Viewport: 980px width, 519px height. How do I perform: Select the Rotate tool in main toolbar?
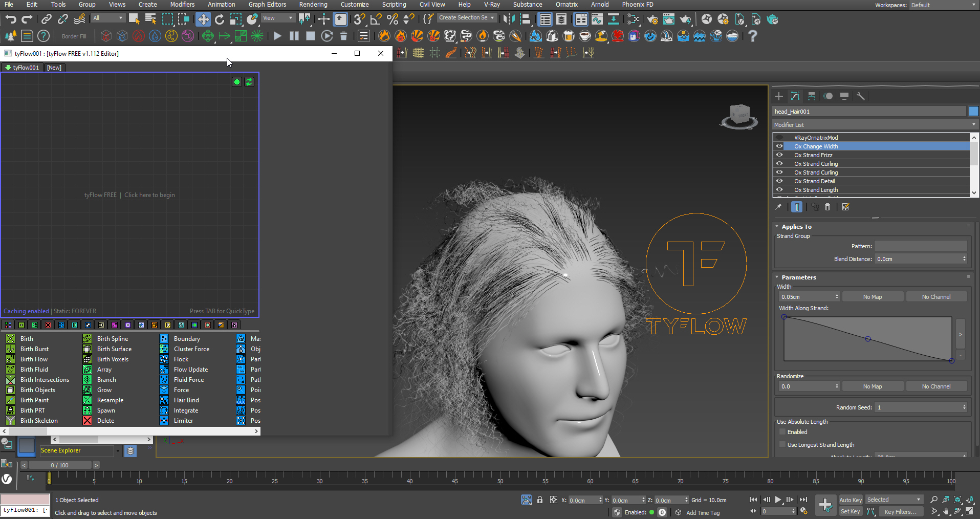[x=220, y=19]
